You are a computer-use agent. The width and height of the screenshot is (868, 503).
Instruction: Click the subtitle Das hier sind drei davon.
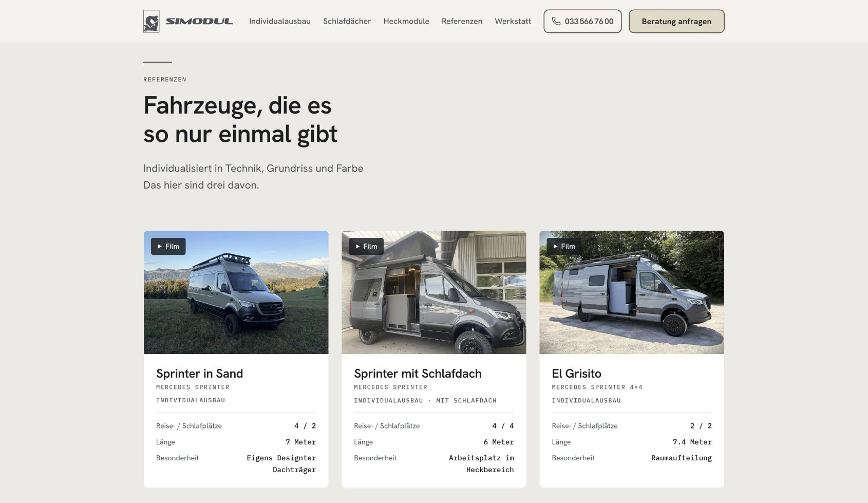tap(201, 185)
